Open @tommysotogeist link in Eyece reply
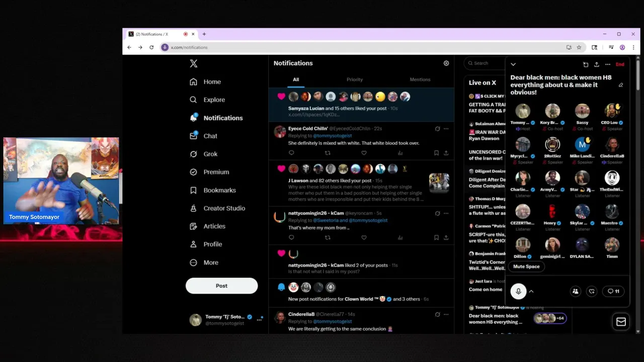Screen dimensions: 644x362 333,136
